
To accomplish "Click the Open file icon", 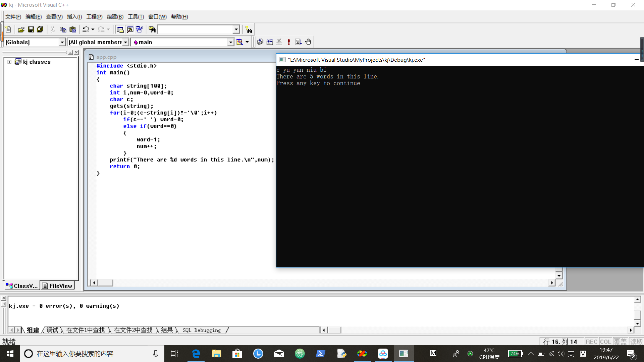I will click(21, 29).
